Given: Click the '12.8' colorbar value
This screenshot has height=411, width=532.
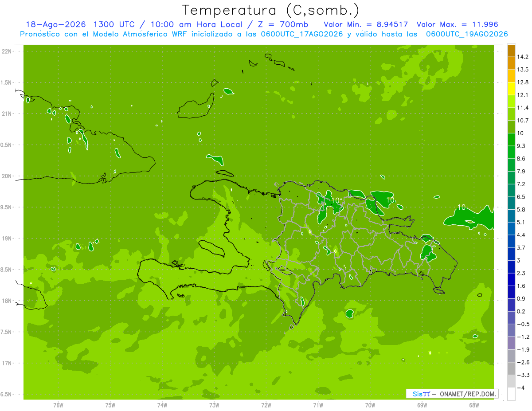Looking at the screenshot, I should 523,82.
